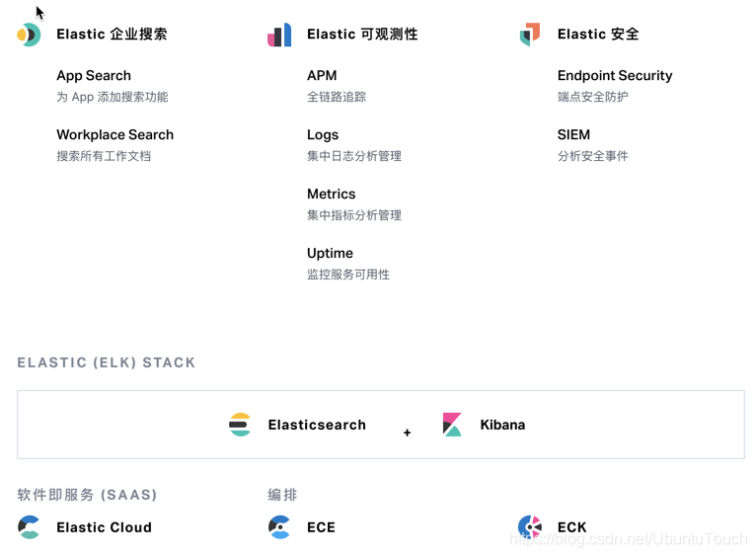Select the Metrics product link
Screen dimensions: 756x557
click(x=331, y=194)
